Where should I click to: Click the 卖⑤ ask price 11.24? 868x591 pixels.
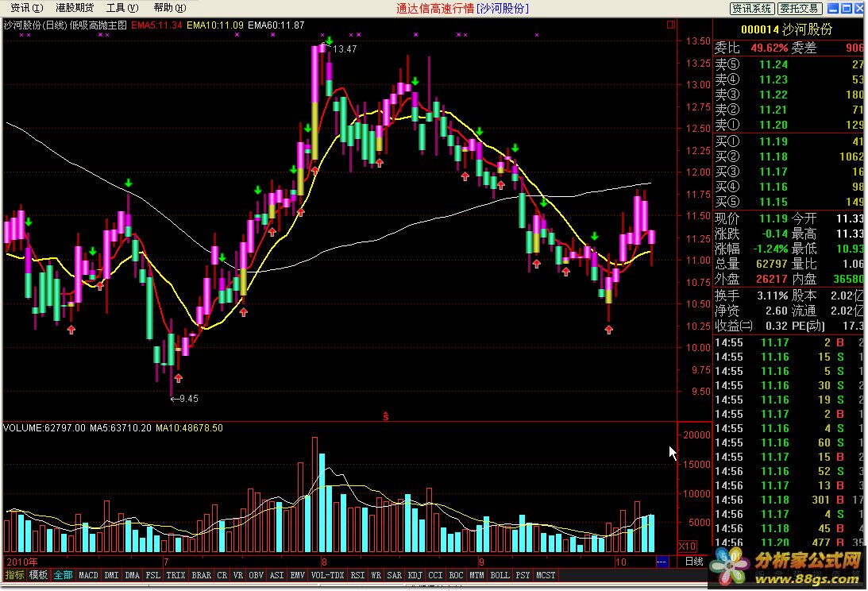coord(773,64)
